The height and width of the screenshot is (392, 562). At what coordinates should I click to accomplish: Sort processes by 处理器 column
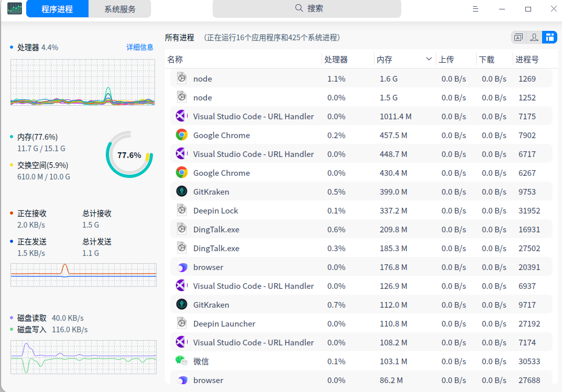pos(336,60)
